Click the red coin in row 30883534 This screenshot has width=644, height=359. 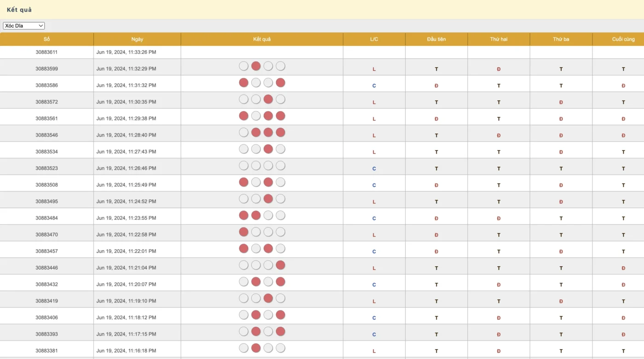[x=268, y=149]
